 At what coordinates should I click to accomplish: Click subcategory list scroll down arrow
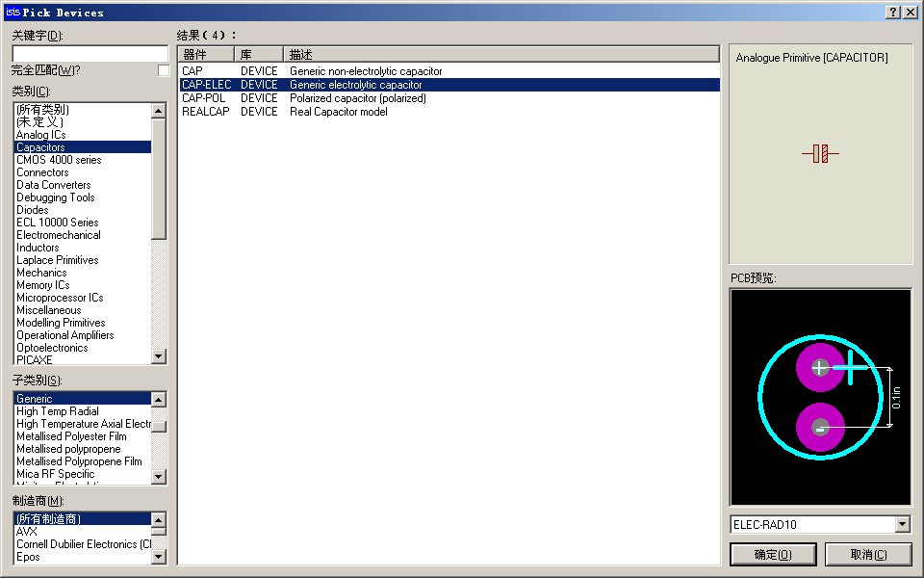159,477
